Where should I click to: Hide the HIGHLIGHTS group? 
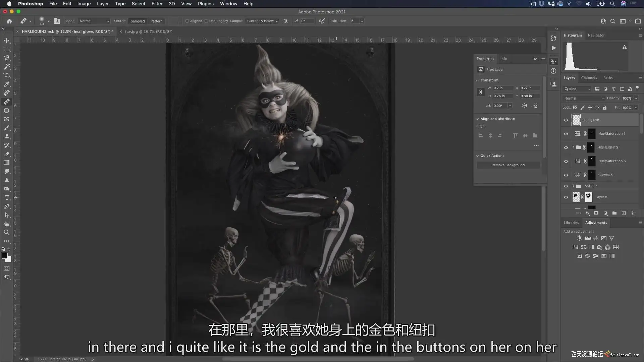tap(566, 147)
